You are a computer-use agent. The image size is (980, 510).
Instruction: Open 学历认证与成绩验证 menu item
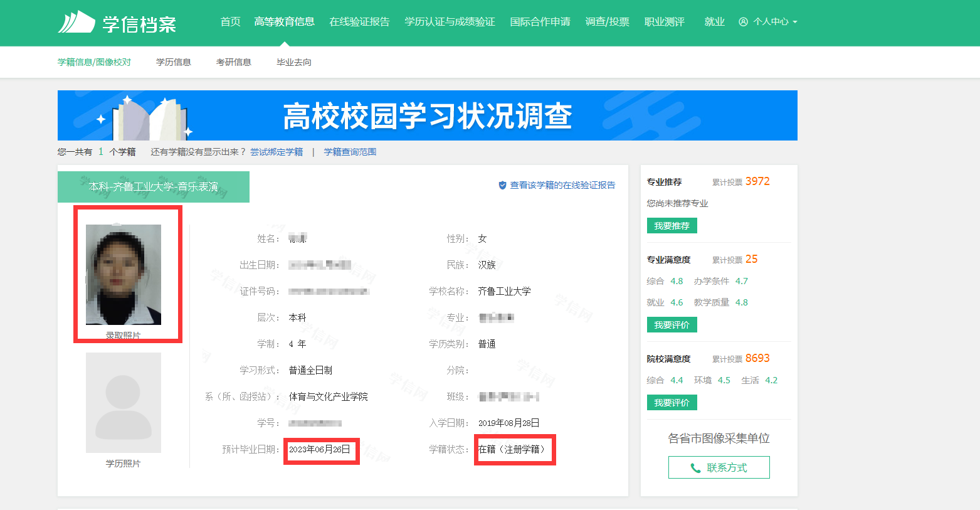click(450, 22)
